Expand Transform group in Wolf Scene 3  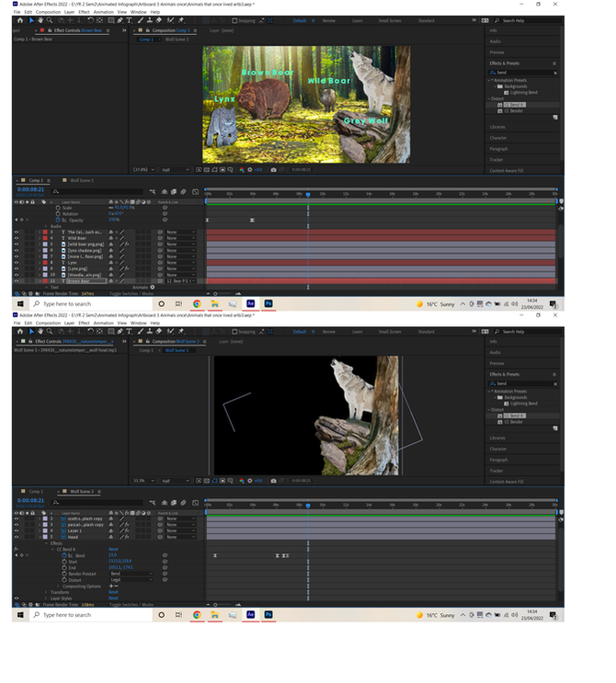coord(46,592)
